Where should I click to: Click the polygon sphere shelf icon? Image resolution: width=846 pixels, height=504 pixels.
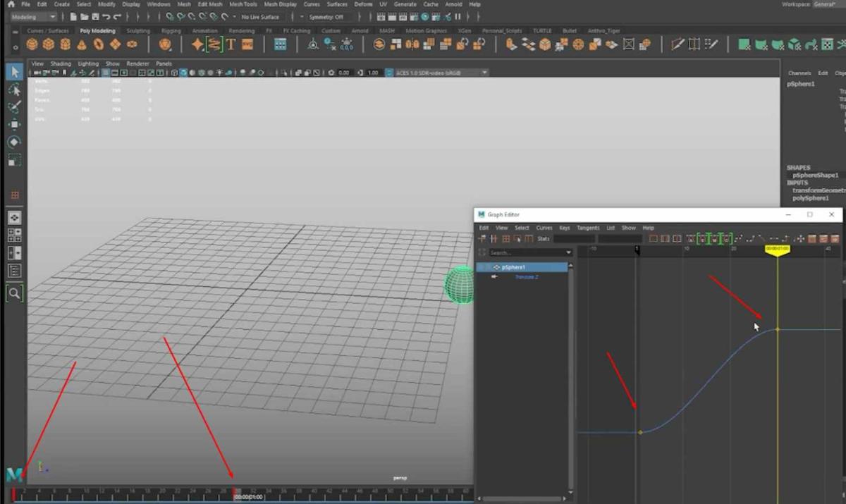pos(32,44)
